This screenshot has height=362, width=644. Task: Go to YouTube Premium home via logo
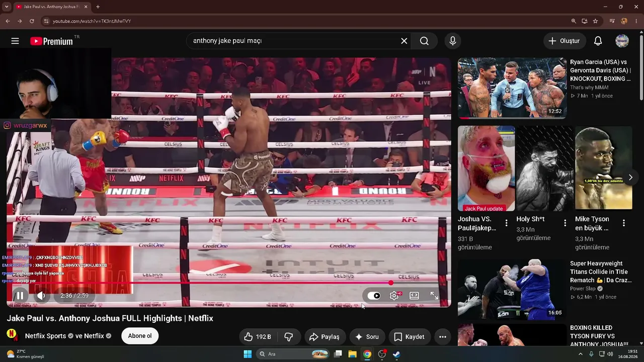(51, 41)
